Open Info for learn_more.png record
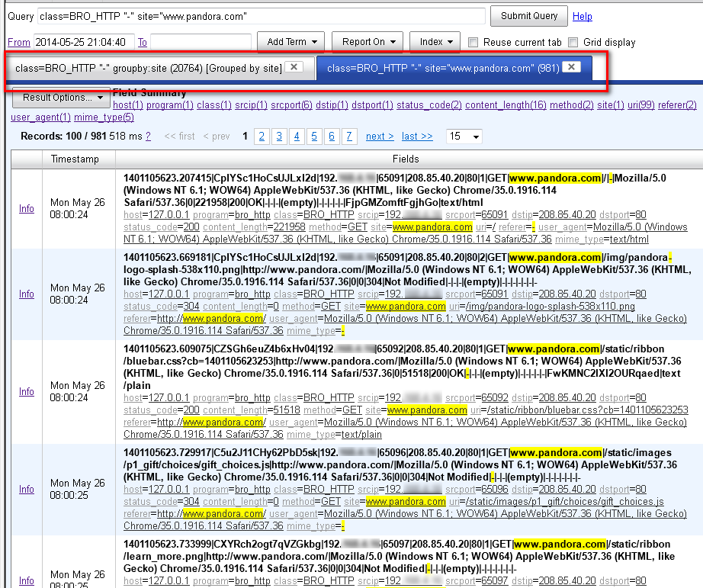Image resolution: width=703 pixels, height=588 pixels. (27, 580)
